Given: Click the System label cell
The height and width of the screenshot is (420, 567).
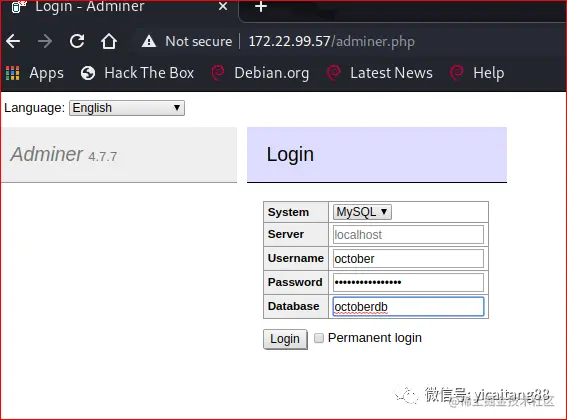Looking at the screenshot, I should (x=296, y=212).
